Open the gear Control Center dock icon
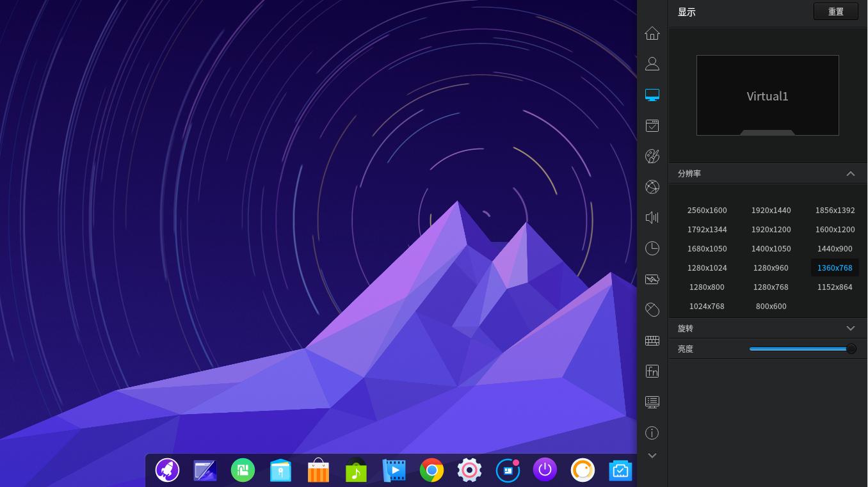 [x=469, y=470]
